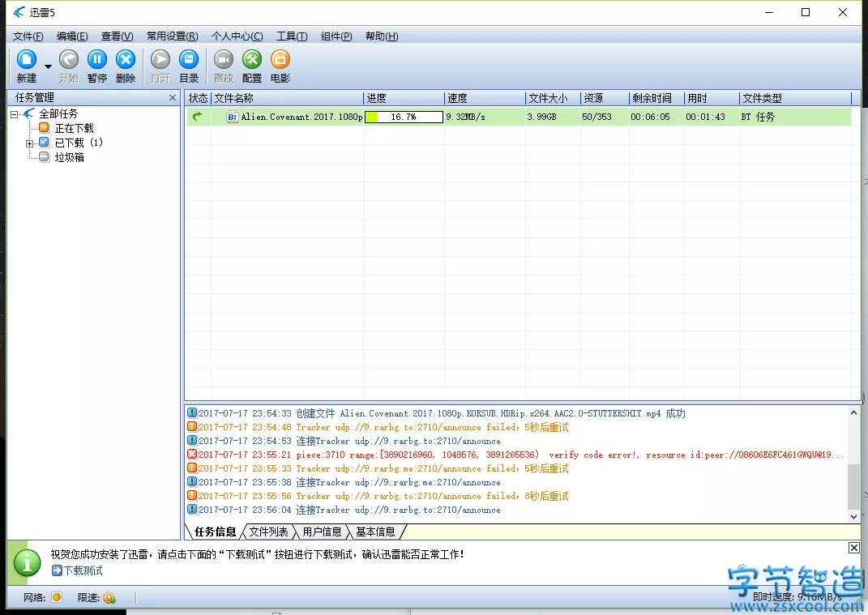The height and width of the screenshot is (615, 868).
Task: Switch to the 文件列表 tab
Action: (268, 532)
